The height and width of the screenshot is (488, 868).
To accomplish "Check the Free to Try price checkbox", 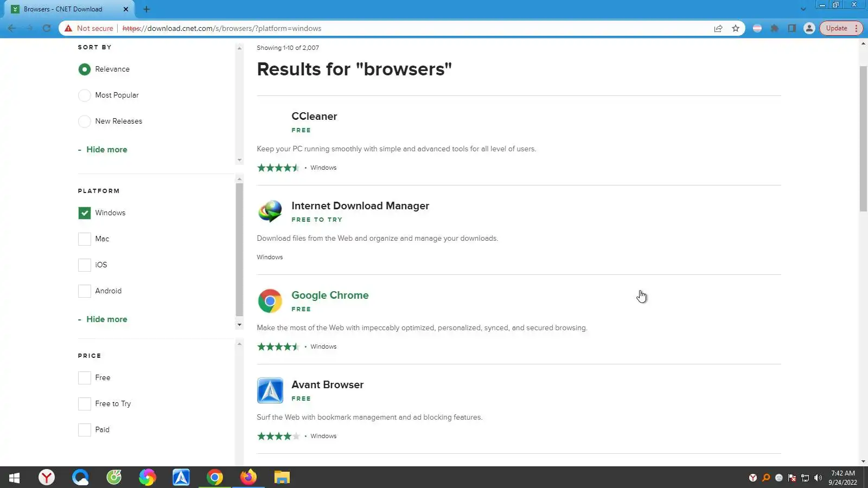I will point(85,404).
